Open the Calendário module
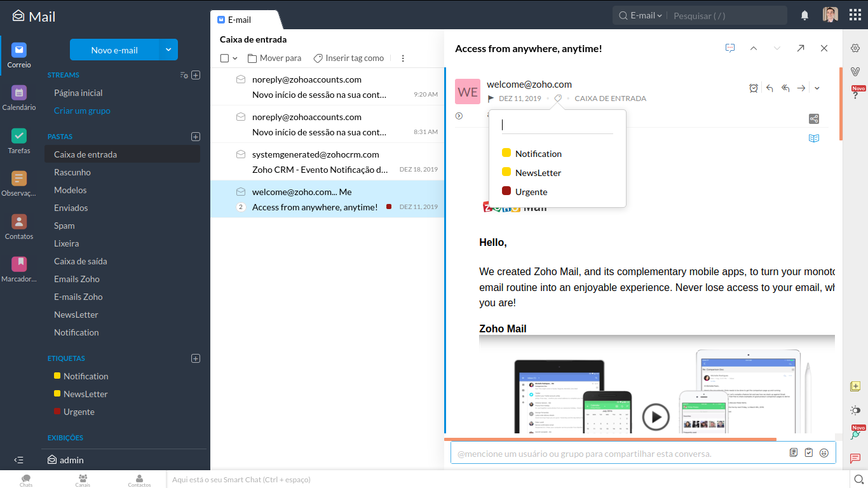Viewport: 868px width, 488px height. click(19, 98)
